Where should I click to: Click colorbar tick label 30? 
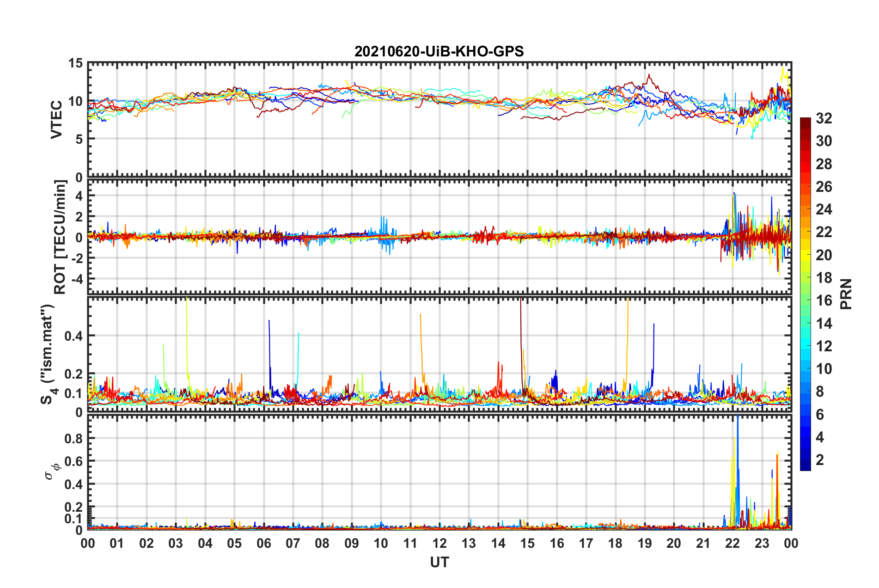pos(824,141)
